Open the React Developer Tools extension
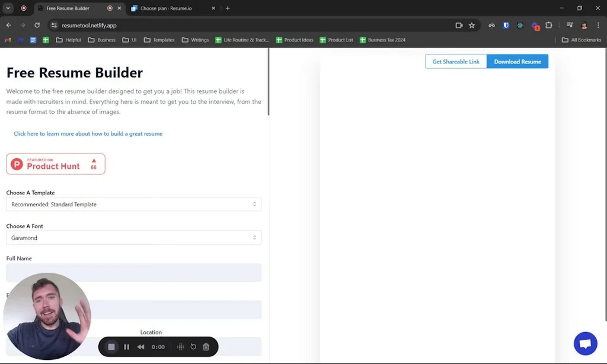 click(x=520, y=25)
